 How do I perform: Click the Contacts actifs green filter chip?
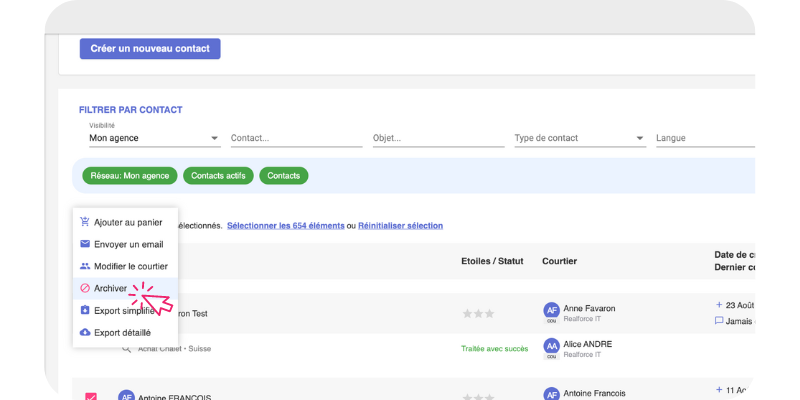coord(218,176)
